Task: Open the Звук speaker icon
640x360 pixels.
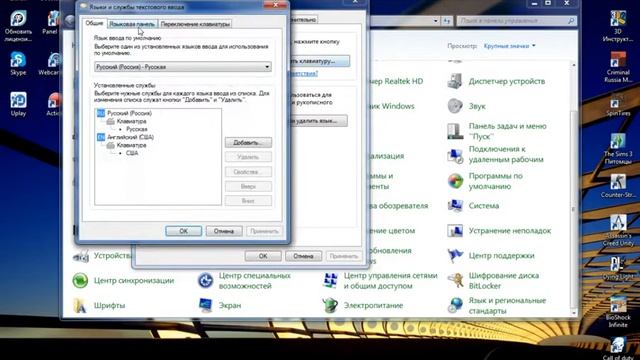Action: [x=455, y=106]
